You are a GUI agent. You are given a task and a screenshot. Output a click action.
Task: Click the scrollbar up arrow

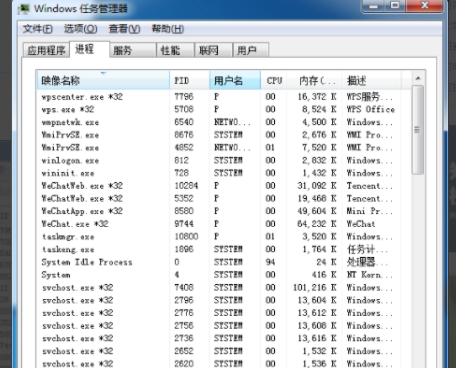(418, 79)
